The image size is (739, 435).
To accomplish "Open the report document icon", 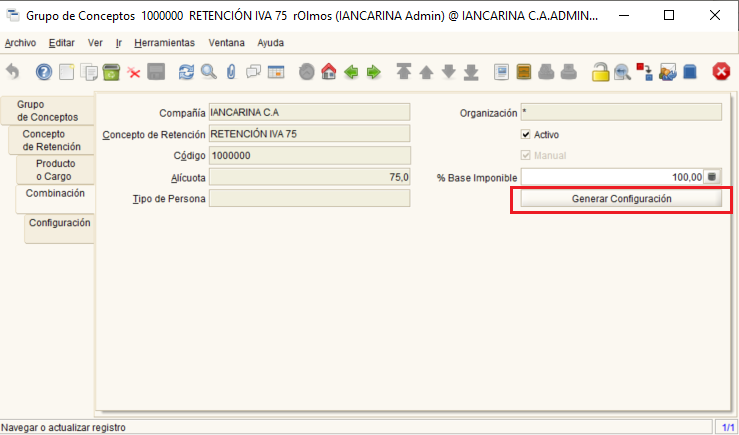I will pyautogui.click(x=501, y=72).
